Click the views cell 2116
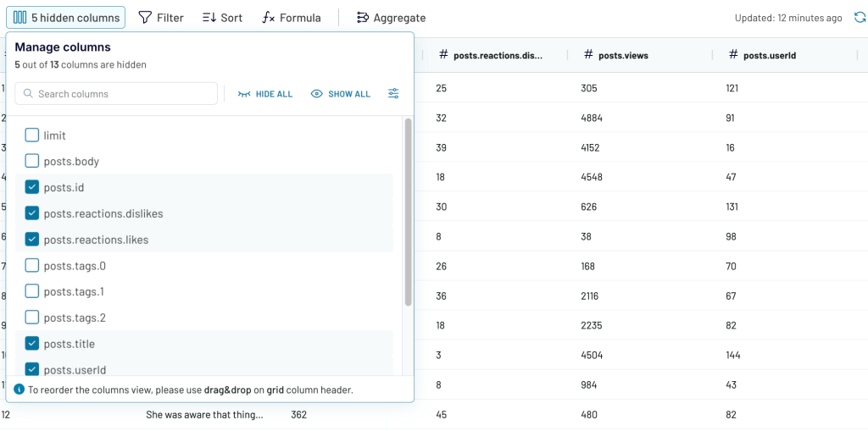 coord(591,296)
